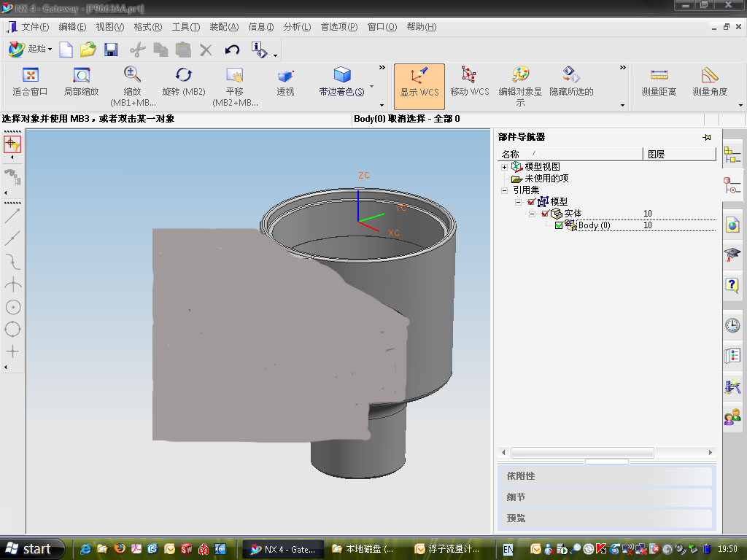Toggle the 实体 red checkbox
The width and height of the screenshot is (747, 560).
tap(546, 214)
